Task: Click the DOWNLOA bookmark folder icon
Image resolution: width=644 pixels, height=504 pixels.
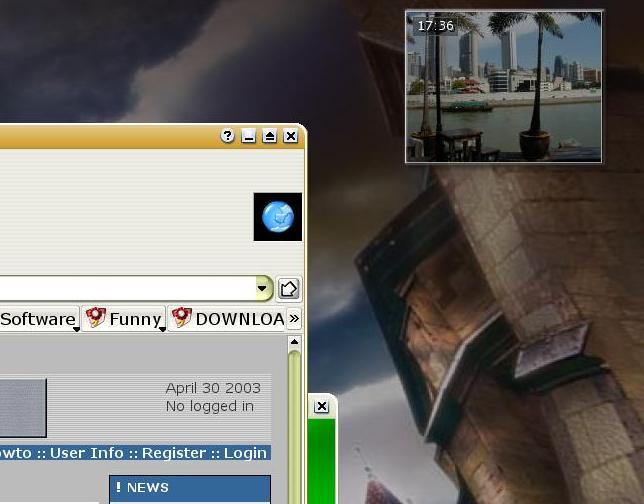Action: 182,318
